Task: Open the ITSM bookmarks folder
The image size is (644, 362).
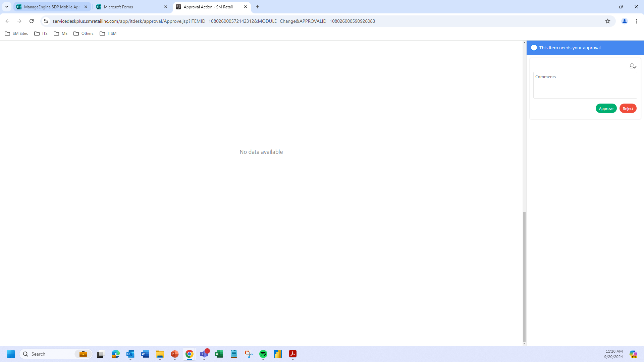Action: (108, 34)
